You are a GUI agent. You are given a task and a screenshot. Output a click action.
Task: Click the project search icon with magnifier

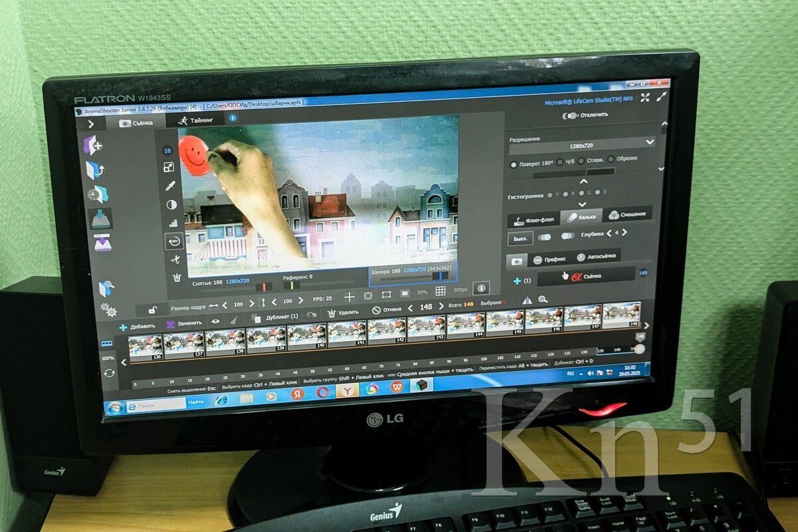106,289
